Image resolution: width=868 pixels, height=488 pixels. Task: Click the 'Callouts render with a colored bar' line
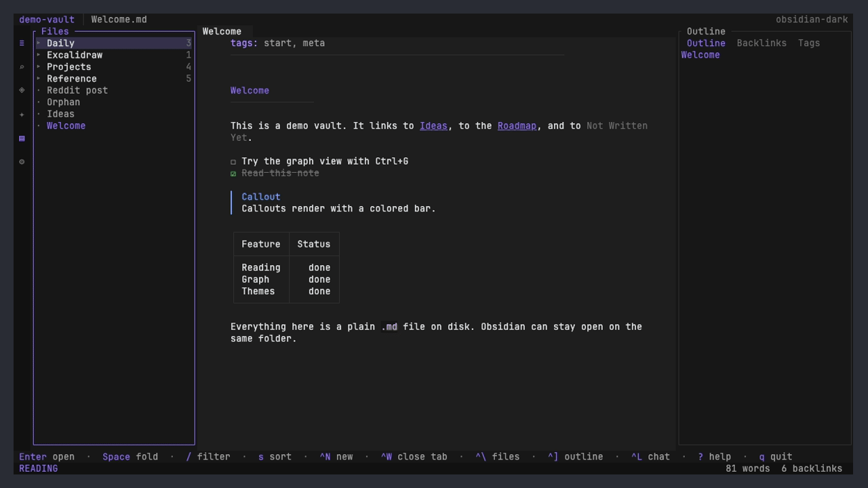338,209
